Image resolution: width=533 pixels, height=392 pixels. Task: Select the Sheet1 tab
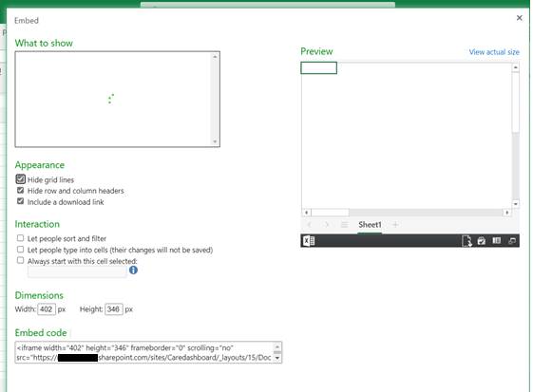click(x=370, y=225)
